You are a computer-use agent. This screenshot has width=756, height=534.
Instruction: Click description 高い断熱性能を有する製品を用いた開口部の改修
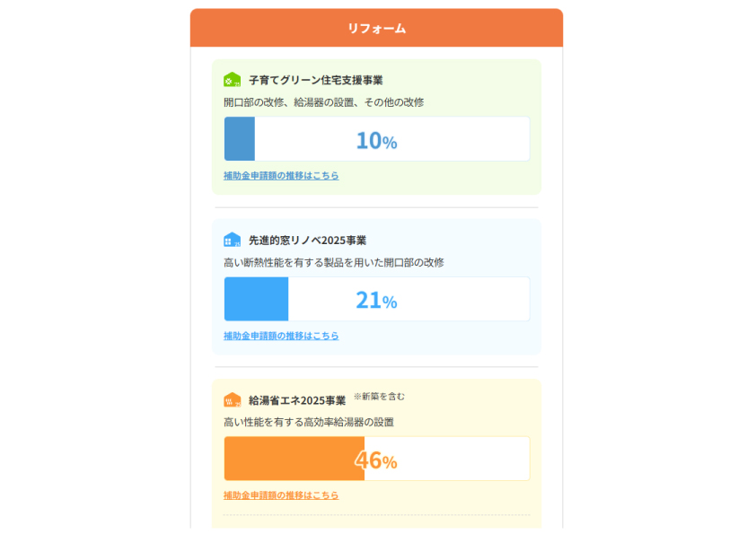[333, 262]
